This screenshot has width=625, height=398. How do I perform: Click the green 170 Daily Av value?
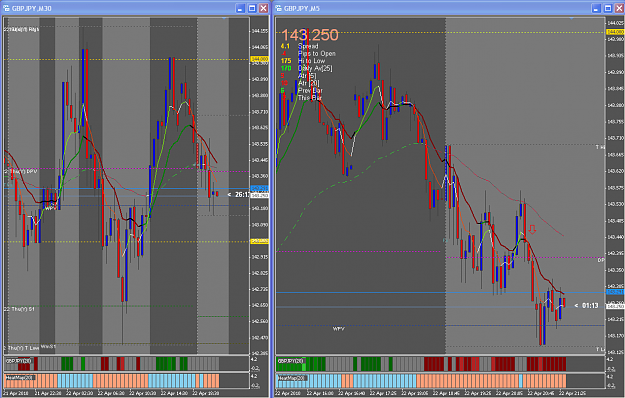(x=286, y=68)
